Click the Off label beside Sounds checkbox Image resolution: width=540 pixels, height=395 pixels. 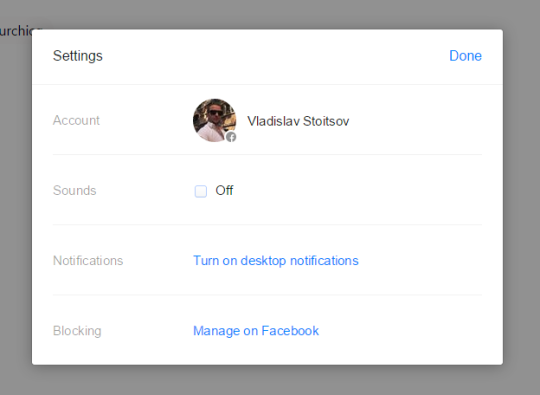224,190
